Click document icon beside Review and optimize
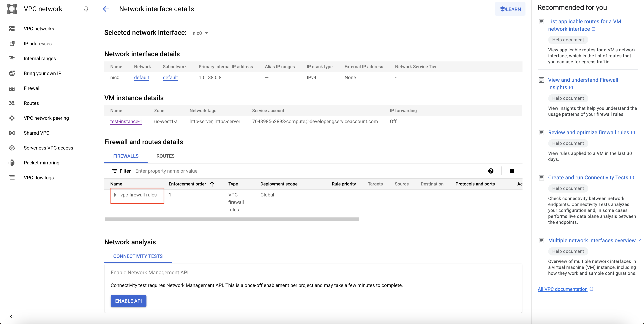644x324 pixels. [x=541, y=133]
